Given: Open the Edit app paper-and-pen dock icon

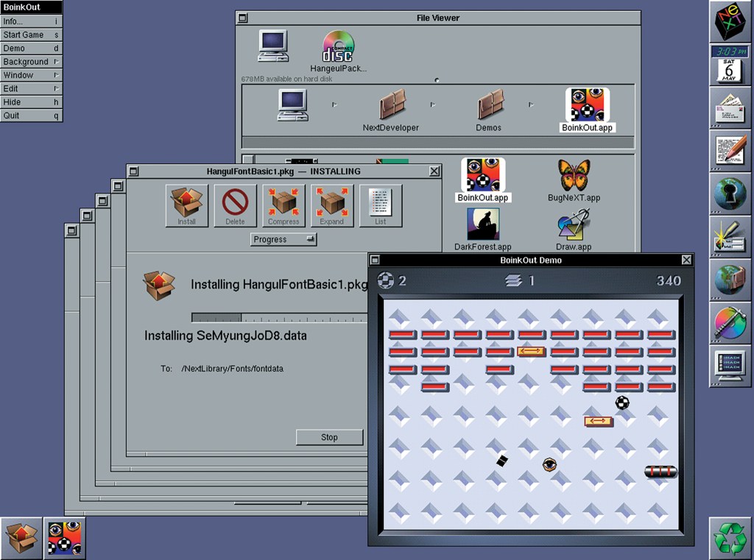Looking at the screenshot, I should coord(730,151).
